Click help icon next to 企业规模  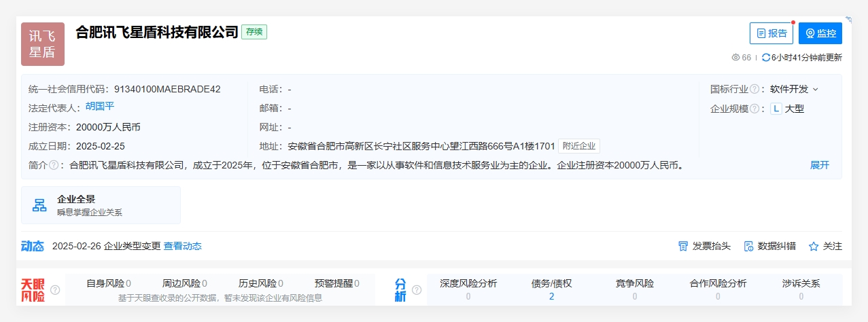tap(754, 109)
